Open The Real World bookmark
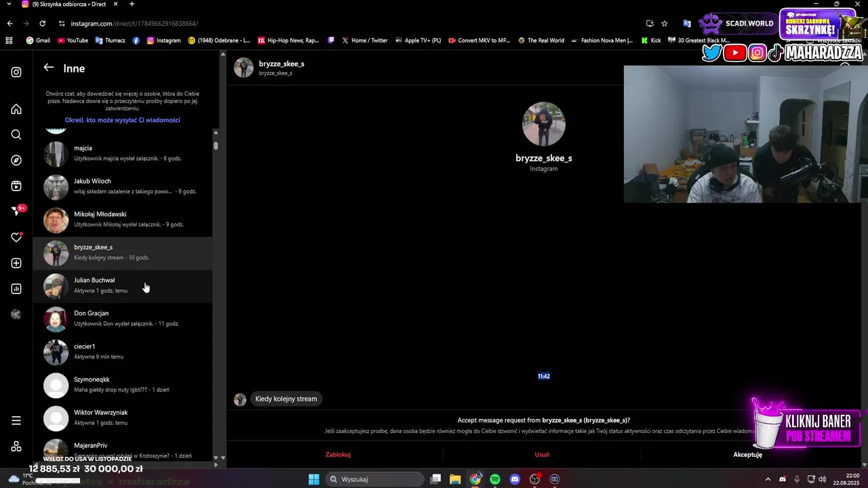 point(541,40)
